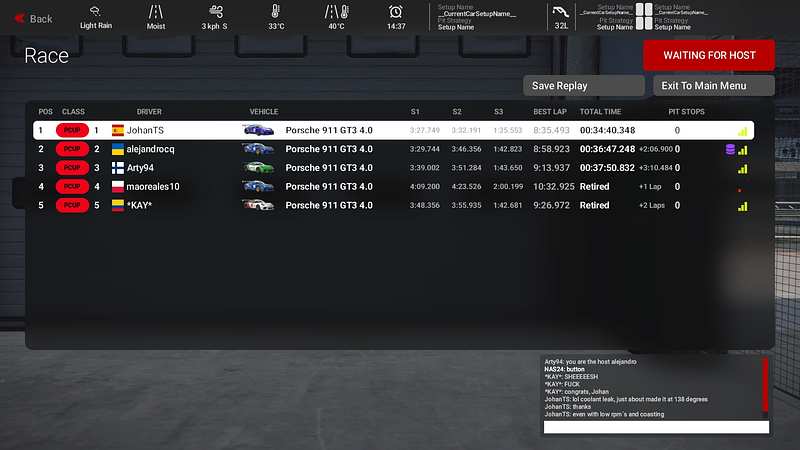Click alejandrocq car thumbnail
Screen dimensions: 800x450
click(x=258, y=149)
